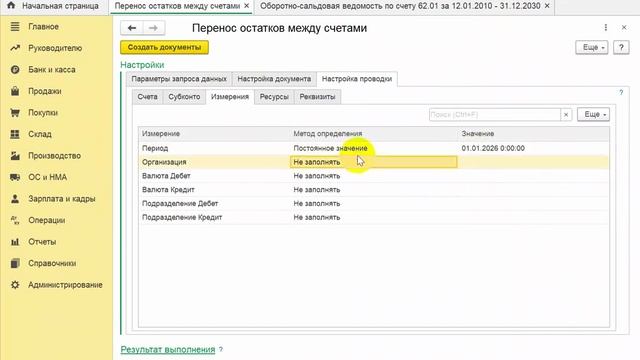Click Не заполнять in Подразделение Кредит row
This screenshot has width=640, height=360.
coord(317,218)
